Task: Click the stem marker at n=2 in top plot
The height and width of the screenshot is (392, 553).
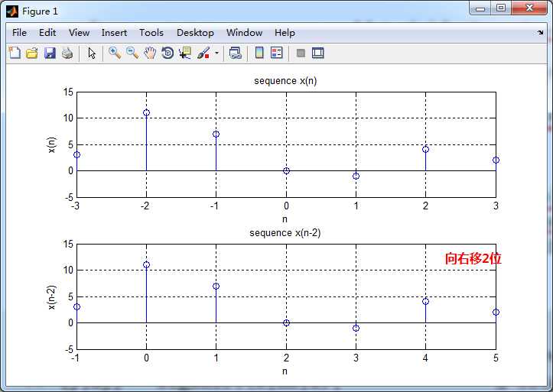Action: click(426, 149)
